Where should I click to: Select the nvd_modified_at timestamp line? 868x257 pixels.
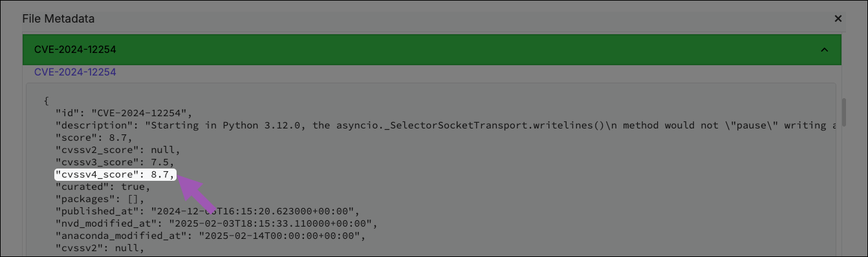point(216,223)
